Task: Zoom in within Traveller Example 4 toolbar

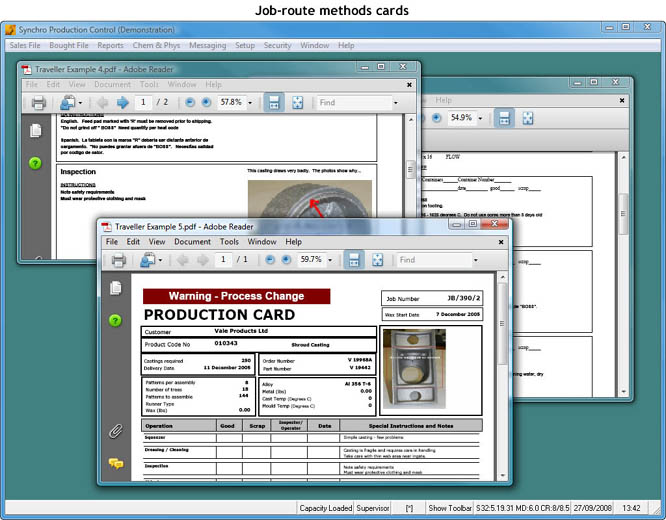Action: (206, 102)
